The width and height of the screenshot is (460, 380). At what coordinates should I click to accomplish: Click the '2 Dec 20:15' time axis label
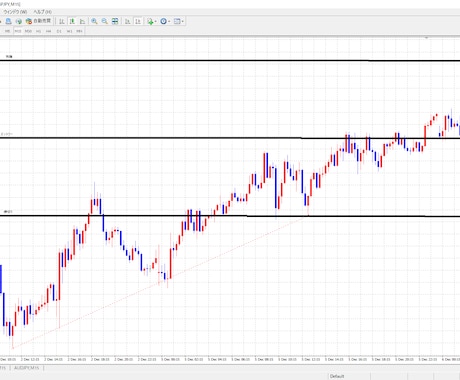pyautogui.click(x=123, y=359)
